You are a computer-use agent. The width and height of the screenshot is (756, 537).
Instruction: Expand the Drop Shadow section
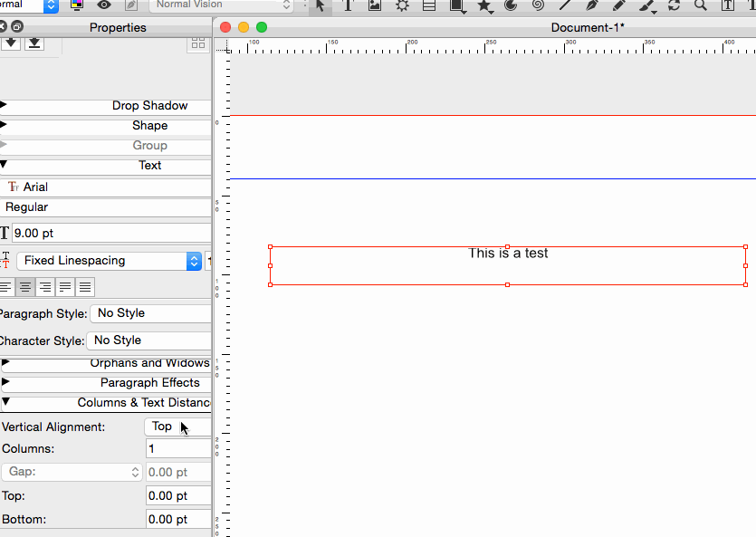[x=5, y=106]
